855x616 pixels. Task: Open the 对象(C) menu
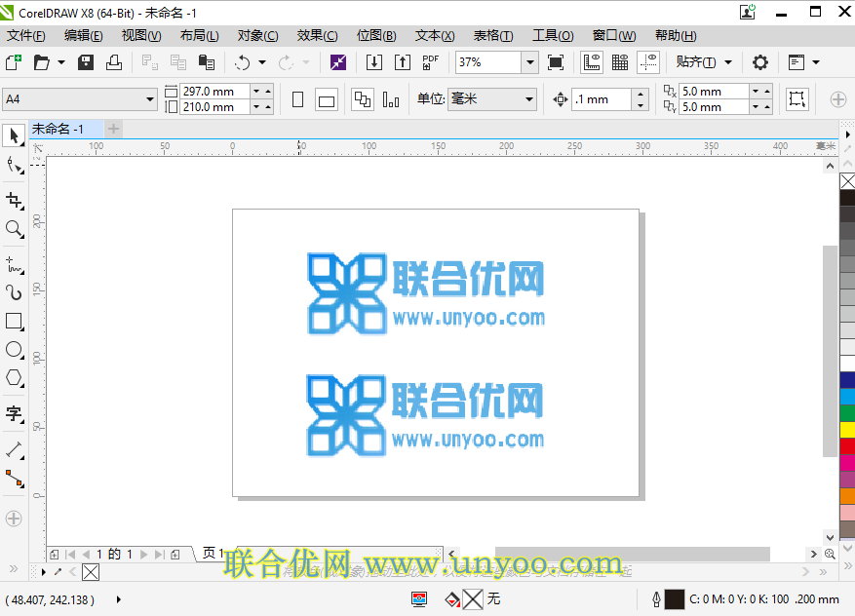click(257, 36)
